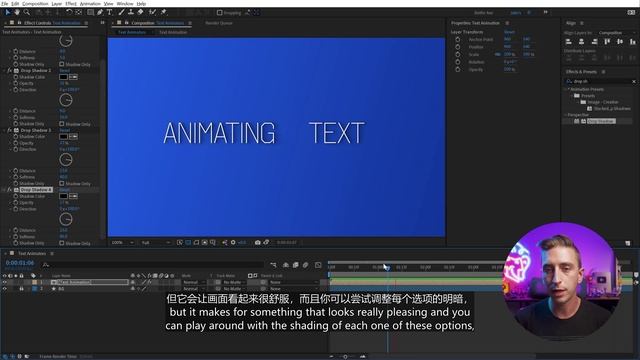Image resolution: width=640 pixels, height=360 pixels.
Task: Click the Drop Shadow 4 shadow color eyedropper
Action: point(73,196)
